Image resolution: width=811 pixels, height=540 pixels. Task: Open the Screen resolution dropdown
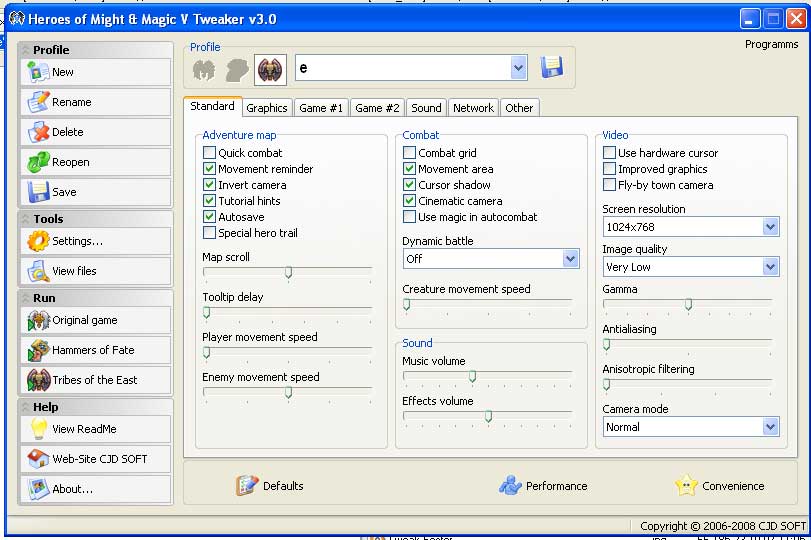pyautogui.click(x=770, y=227)
